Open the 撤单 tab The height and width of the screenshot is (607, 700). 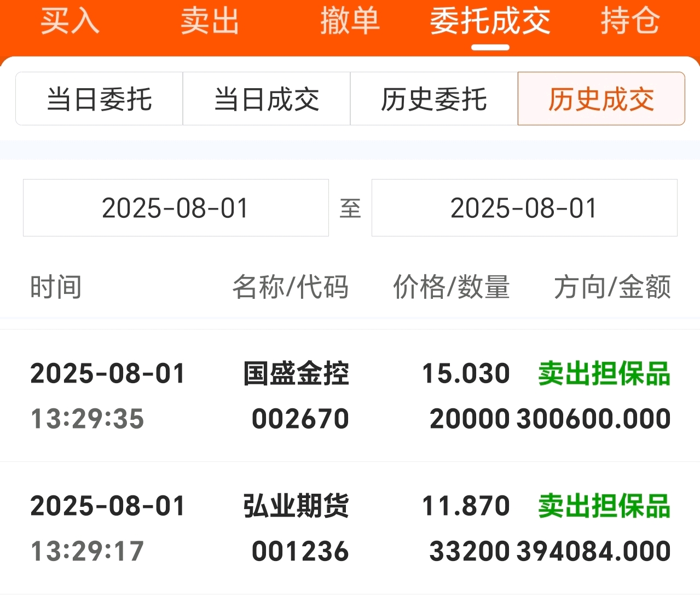click(x=350, y=22)
